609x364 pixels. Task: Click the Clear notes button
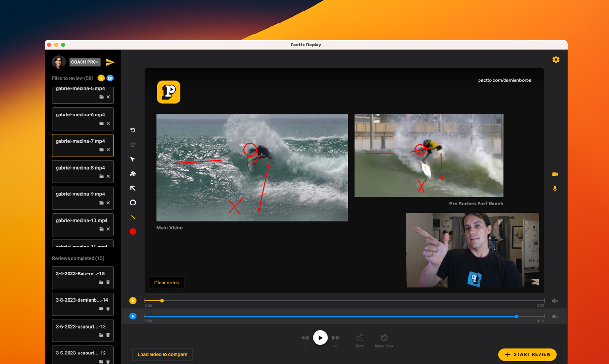(166, 283)
